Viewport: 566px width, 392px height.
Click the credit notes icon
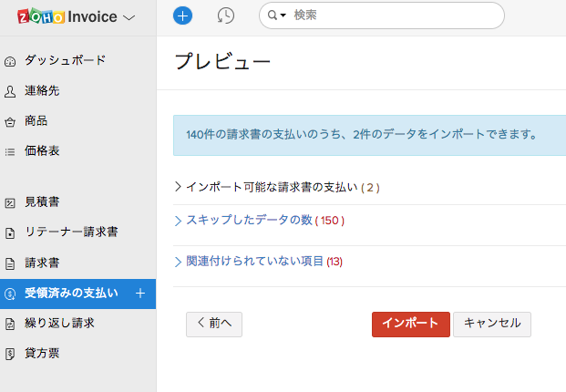pyautogui.click(x=10, y=353)
